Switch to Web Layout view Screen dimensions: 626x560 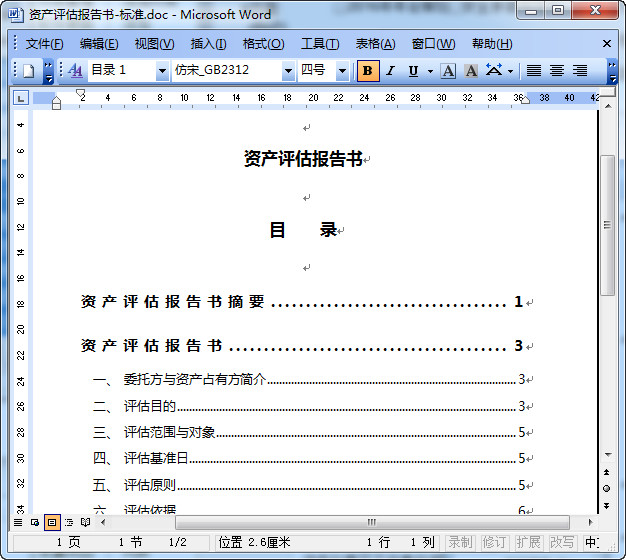(x=35, y=522)
